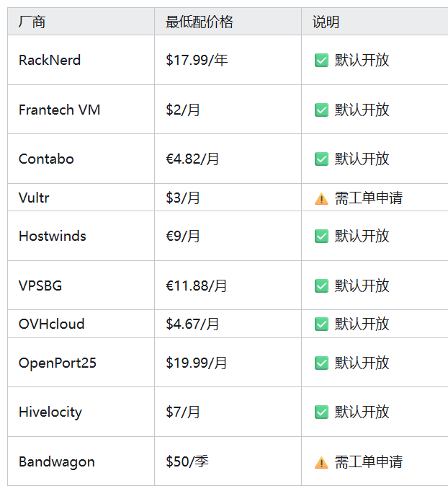
Task: Click the green checkmark in OpenPort25 row
Action: [321, 363]
